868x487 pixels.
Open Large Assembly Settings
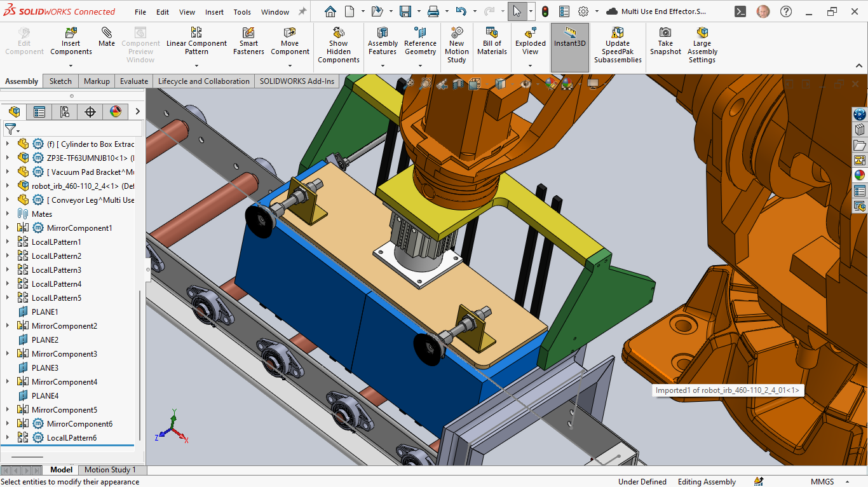pos(702,45)
